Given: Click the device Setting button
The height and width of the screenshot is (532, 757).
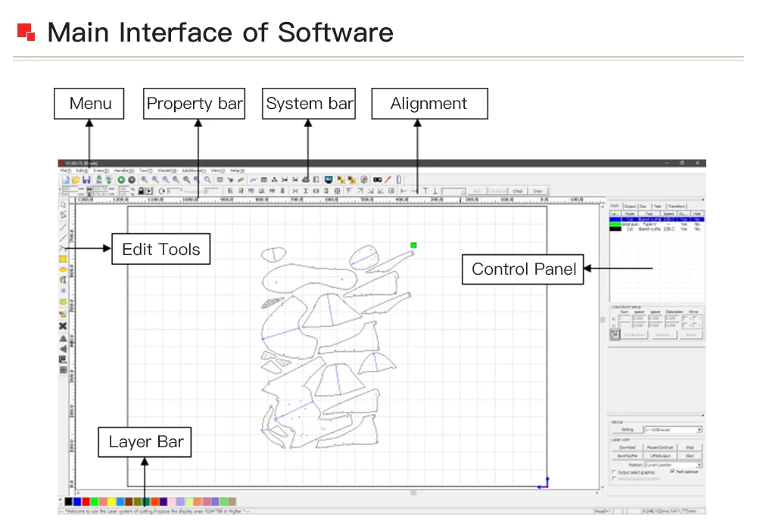Looking at the screenshot, I should click(x=627, y=430).
